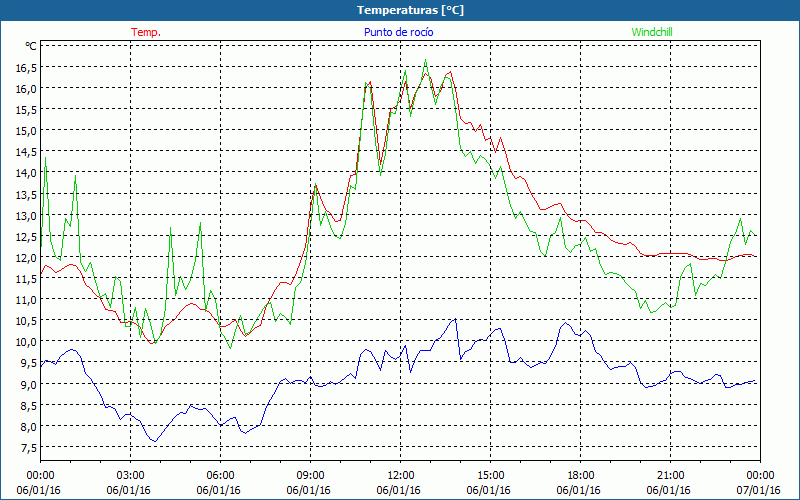Click the 10,5 y-axis value
Screen dimensions: 800x500
[x=27, y=321]
